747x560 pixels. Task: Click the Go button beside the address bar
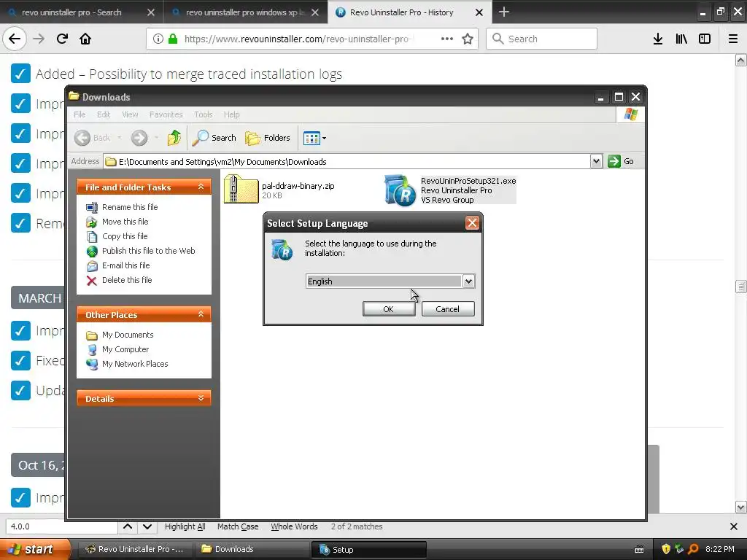point(621,161)
